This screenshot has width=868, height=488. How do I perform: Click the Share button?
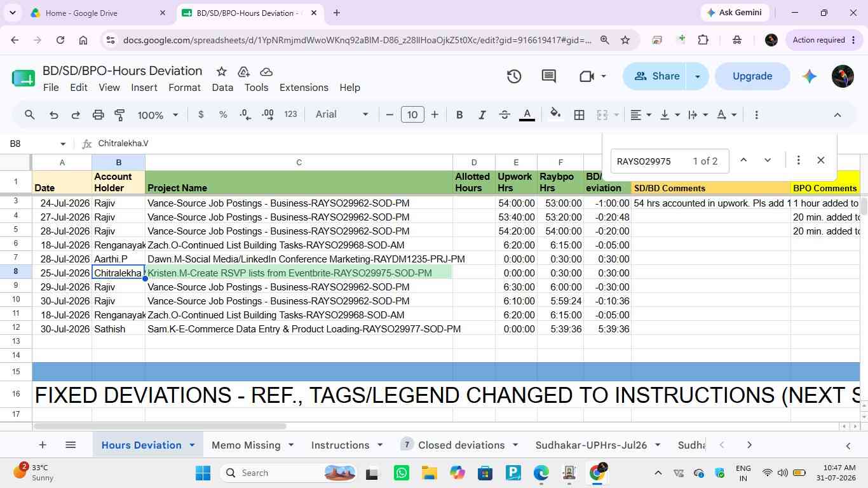658,76
